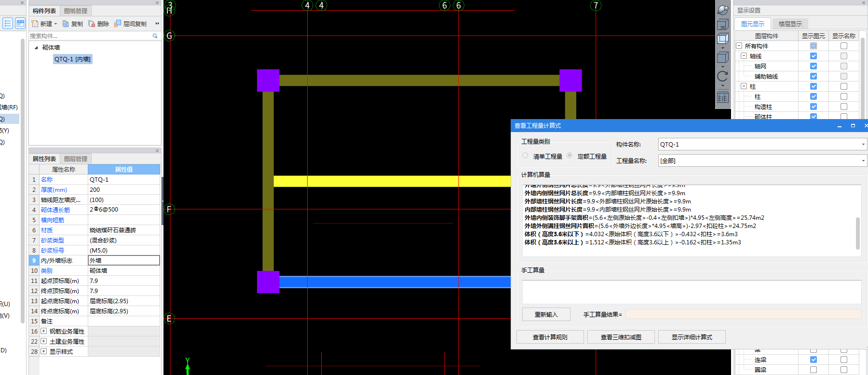Screen dimensions: 868x375
Task: Click the 重新输入 button
Action: [546, 315]
